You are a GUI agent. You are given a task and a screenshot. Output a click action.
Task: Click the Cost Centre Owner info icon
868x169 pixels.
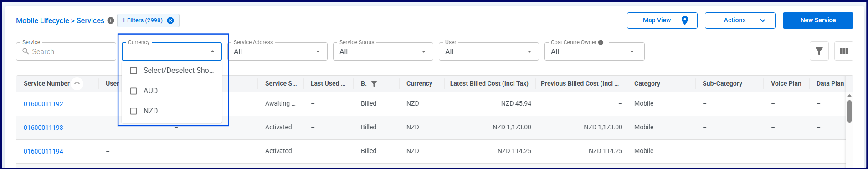(601, 42)
